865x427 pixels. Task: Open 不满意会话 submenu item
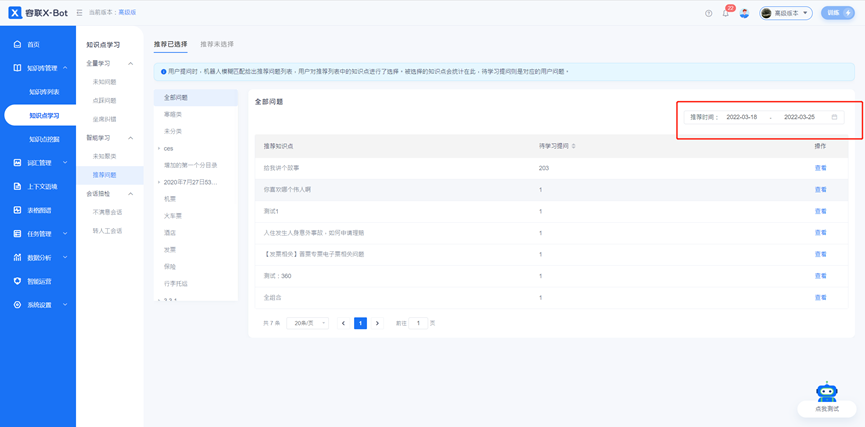pos(107,212)
